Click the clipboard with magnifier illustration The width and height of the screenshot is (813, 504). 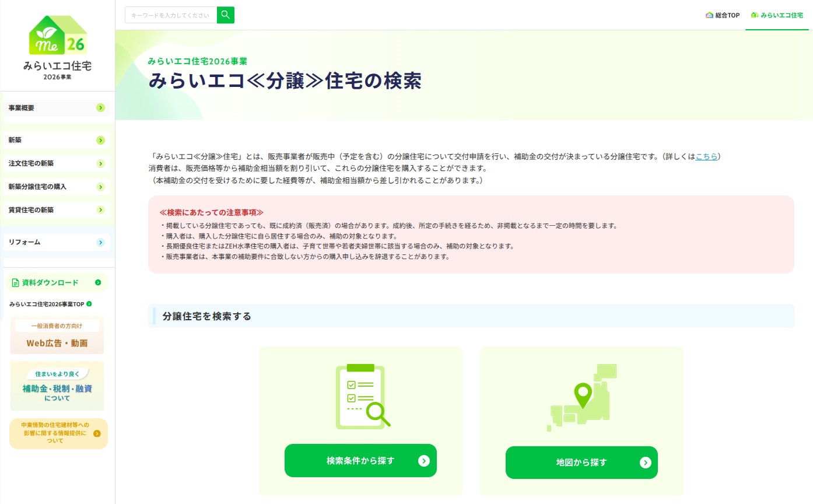(363, 396)
